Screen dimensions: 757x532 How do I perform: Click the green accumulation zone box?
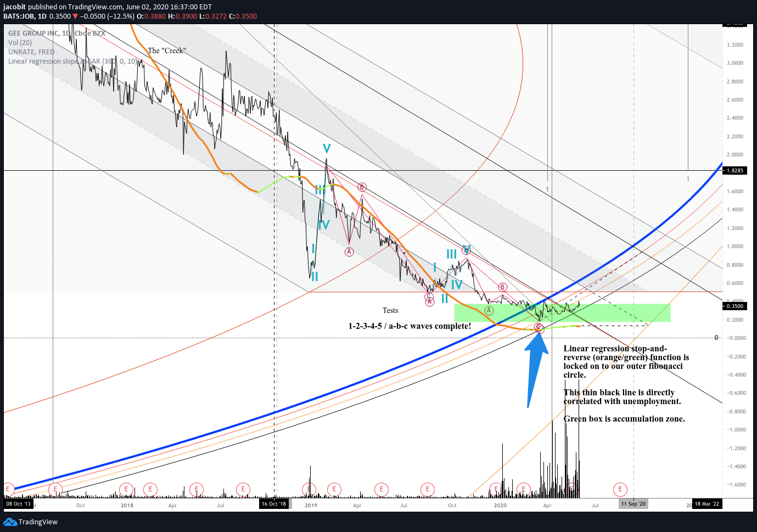[562, 313]
